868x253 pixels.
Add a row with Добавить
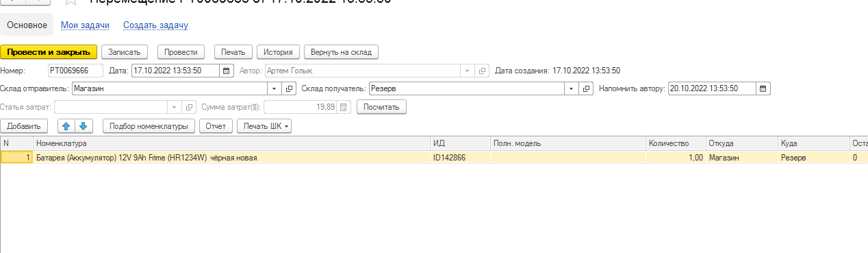point(24,126)
